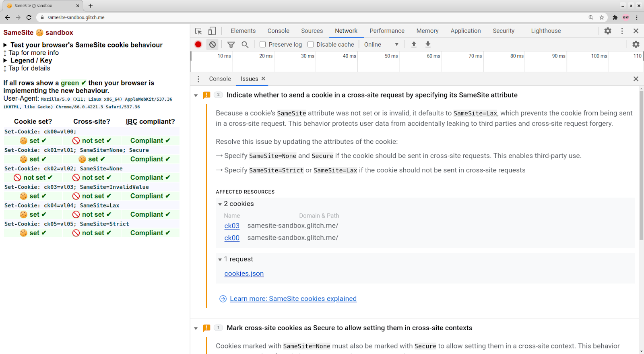Open the network filter funnel

(x=231, y=44)
